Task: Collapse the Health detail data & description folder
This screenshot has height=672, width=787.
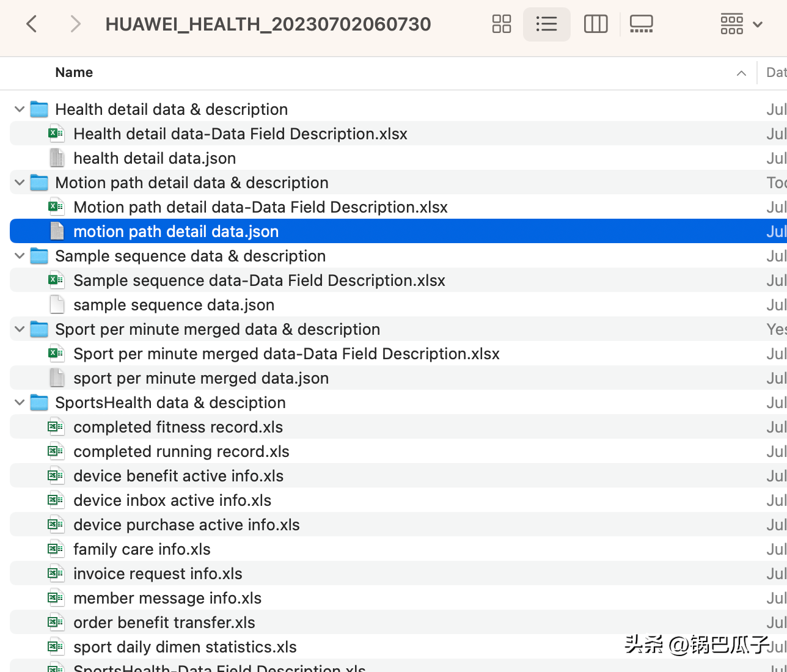Action: pos(20,109)
